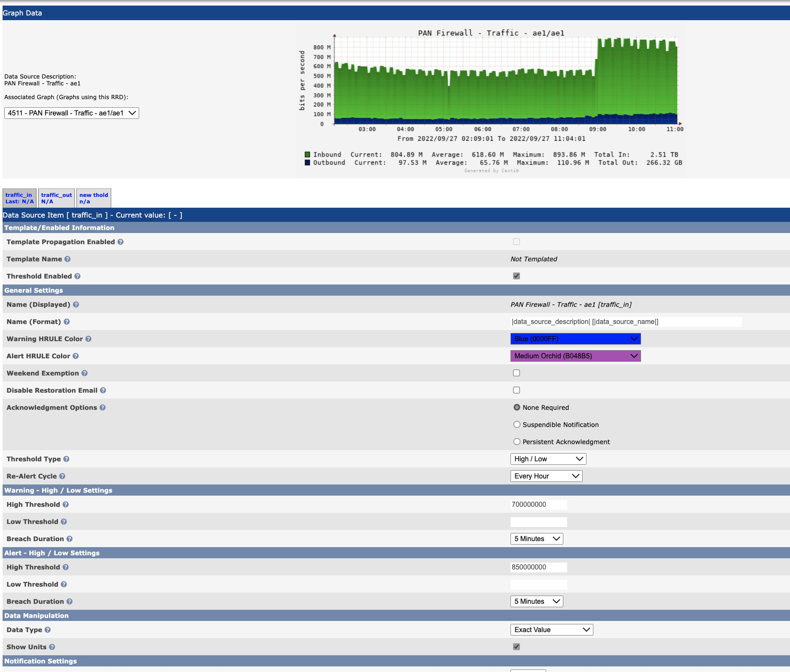The height and width of the screenshot is (672, 790).
Task: Open Warning HRULE Color Blue swatch dropdown
Action: point(575,339)
